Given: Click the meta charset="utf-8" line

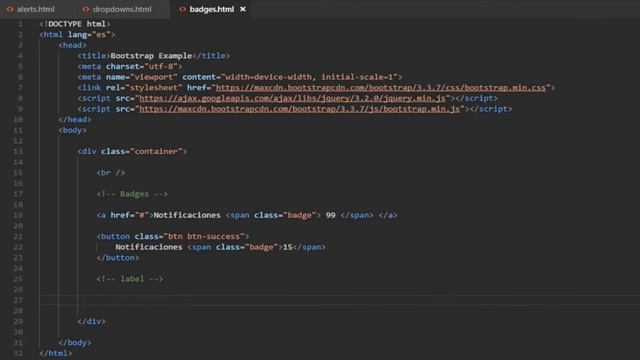Looking at the screenshot, I should 130,67.
